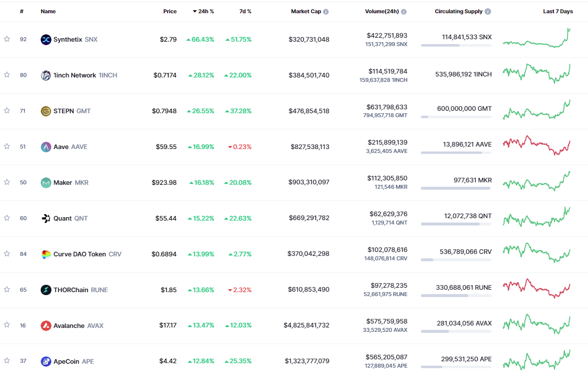
Task: Star 1inch Network to add to watchlist
Action: click(7, 75)
